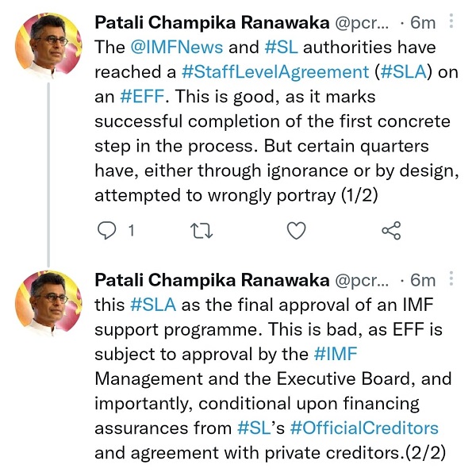476x472 pixels.
Task: Like the first tweet with heart icon
Action: click(x=296, y=231)
